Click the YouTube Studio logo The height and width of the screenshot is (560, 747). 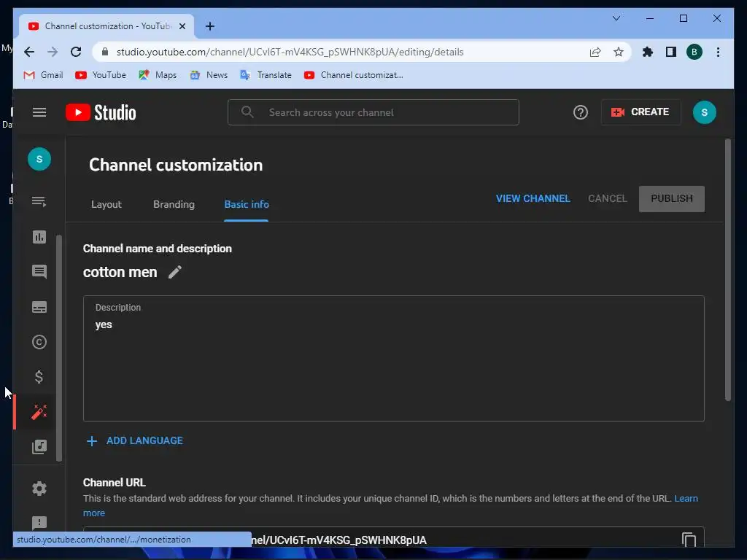(x=101, y=113)
